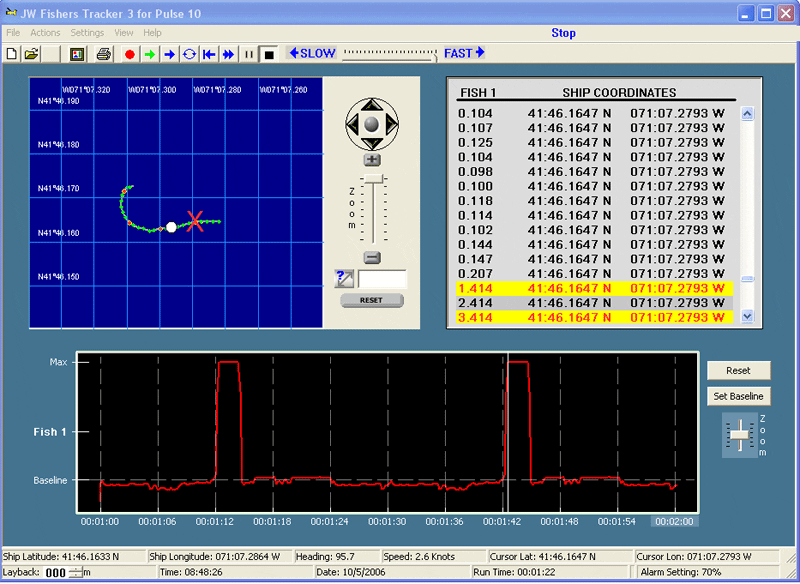Open the Actions menu
The width and height of the screenshot is (800, 584).
pos(45,33)
